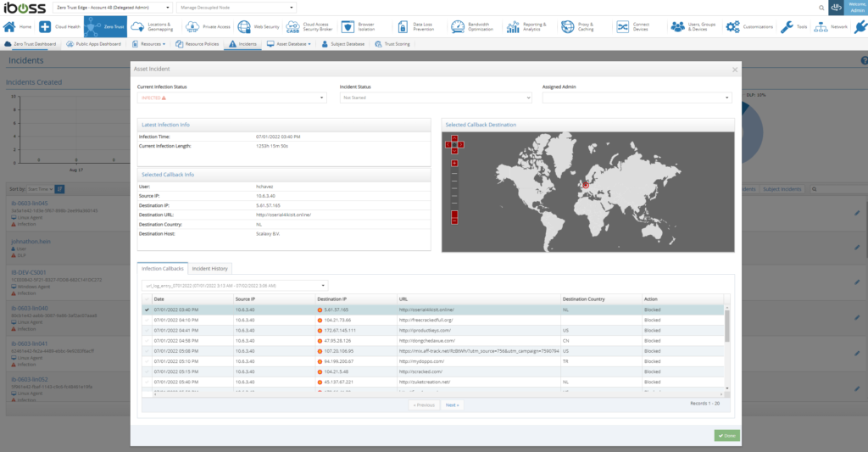
Task: Click the map zoom-in plus button
Action: pyautogui.click(x=454, y=164)
